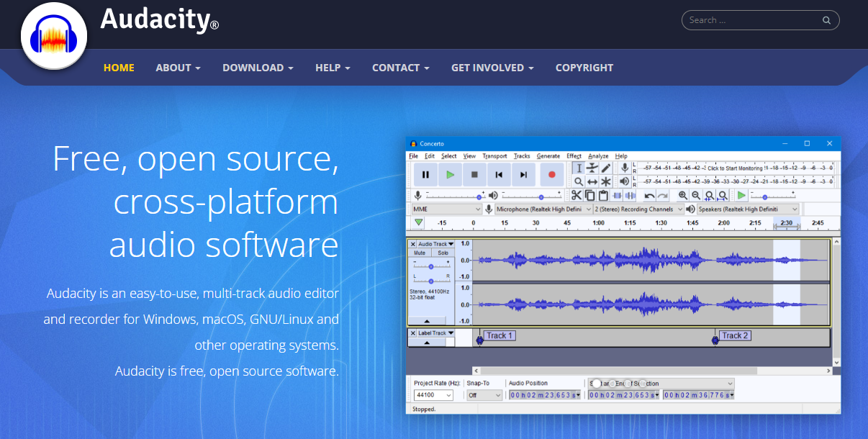Click the Copy icon
The image size is (868, 439).
click(590, 195)
